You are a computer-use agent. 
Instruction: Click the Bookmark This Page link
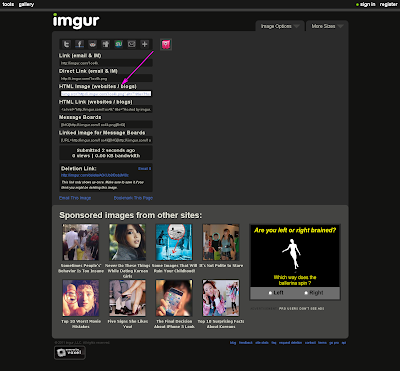click(133, 198)
